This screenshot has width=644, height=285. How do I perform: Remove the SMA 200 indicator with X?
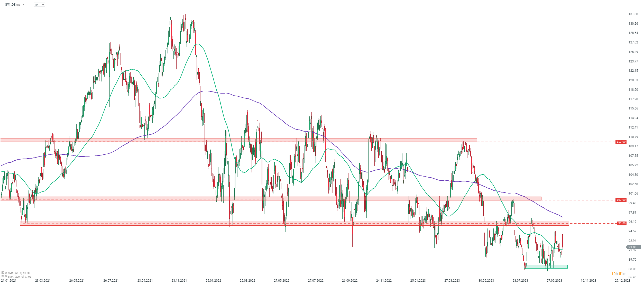pyautogui.click(x=6, y=277)
